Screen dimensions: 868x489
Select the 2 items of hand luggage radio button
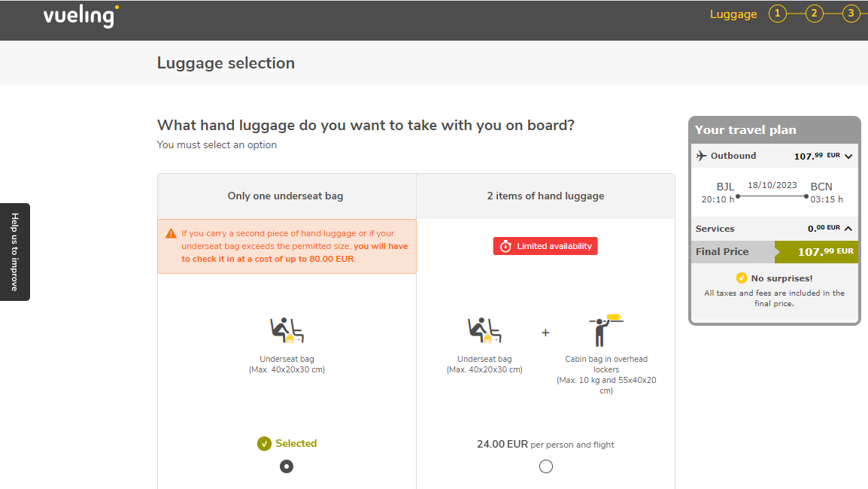click(546, 466)
